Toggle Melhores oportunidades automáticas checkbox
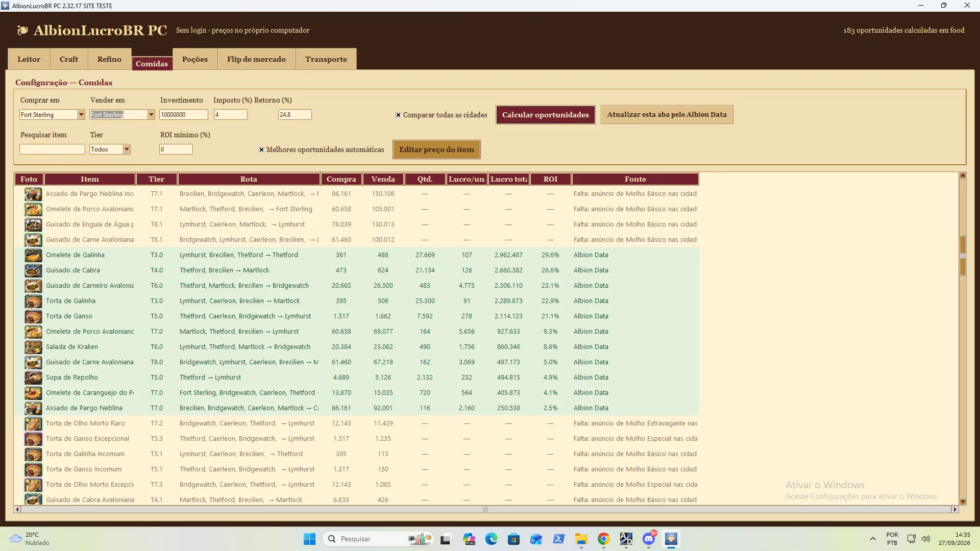The image size is (980, 551). (x=261, y=150)
